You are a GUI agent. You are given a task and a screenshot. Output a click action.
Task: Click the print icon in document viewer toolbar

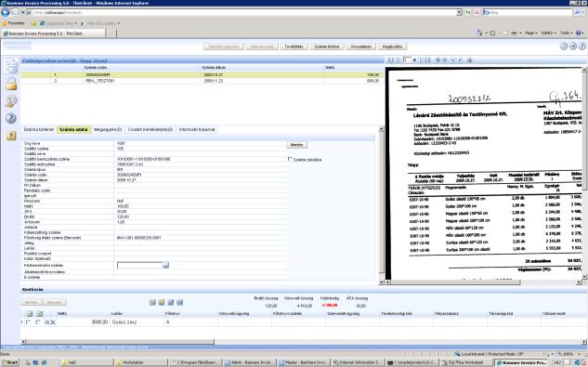(469, 60)
